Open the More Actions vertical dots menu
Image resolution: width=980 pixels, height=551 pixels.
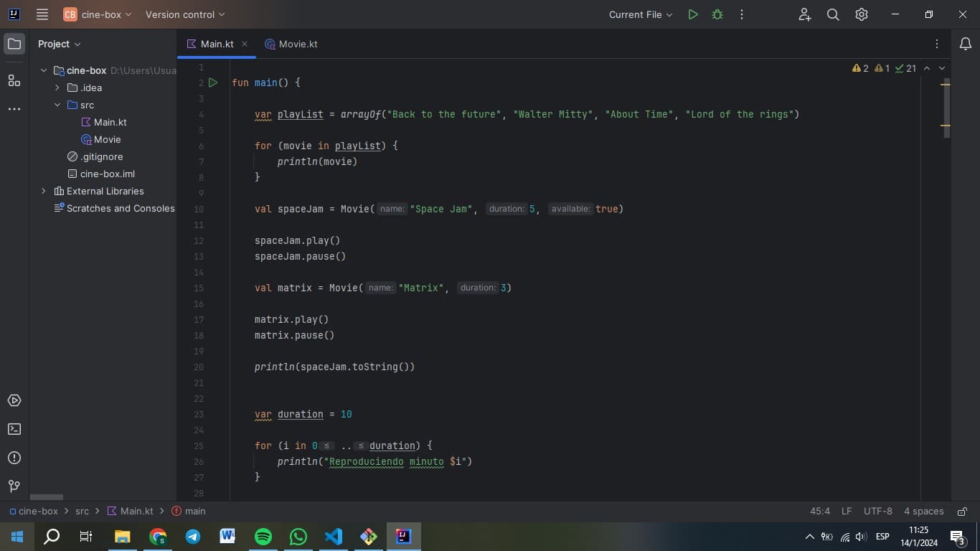pyautogui.click(x=742, y=14)
